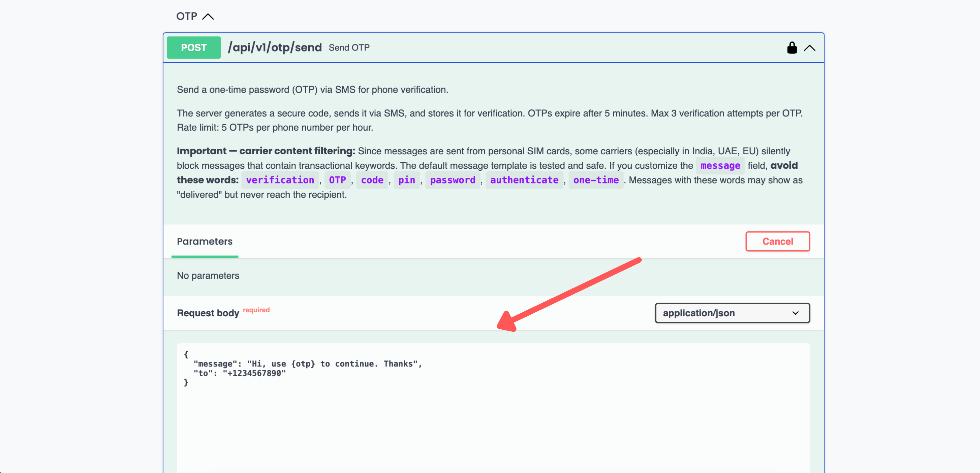980x473 pixels.
Task: Click the authorization lock icon
Action: (792, 47)
